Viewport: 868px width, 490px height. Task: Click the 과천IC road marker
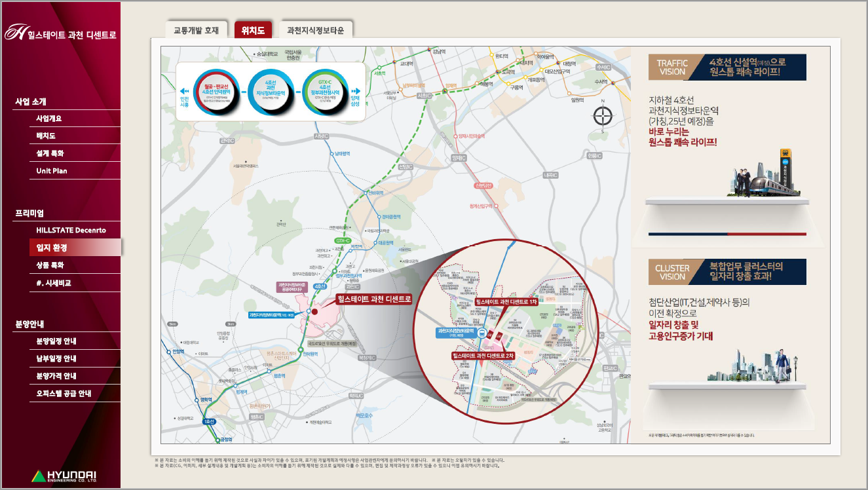click(352, 286)
